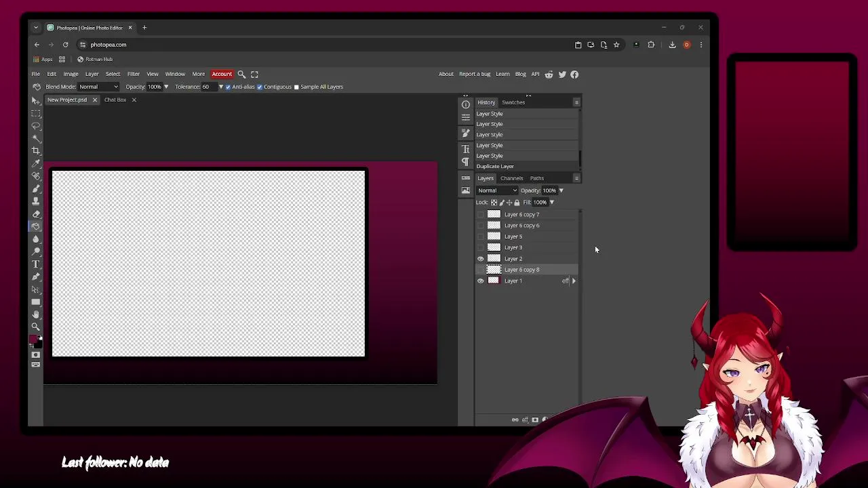This screenshot has height=488, width=868.
Task: Toggle Quick Mask mode icon
Action: click(36, 354)
